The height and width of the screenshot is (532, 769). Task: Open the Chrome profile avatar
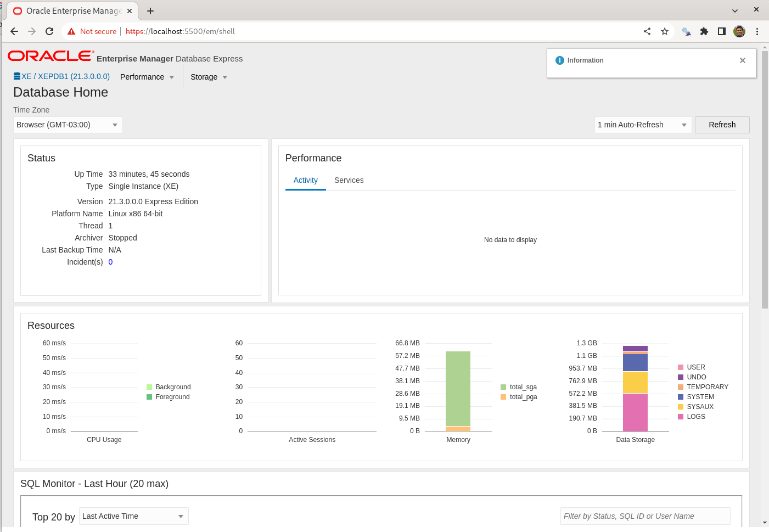tap(739, 31)
